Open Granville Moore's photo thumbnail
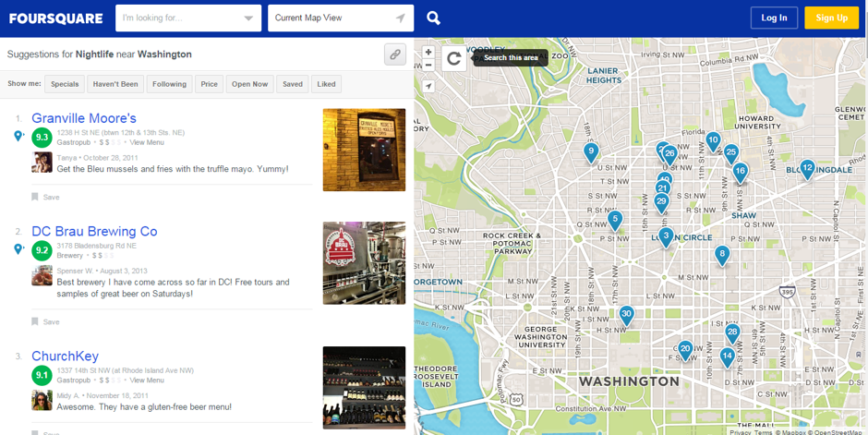868x435 pixels. 364,150
